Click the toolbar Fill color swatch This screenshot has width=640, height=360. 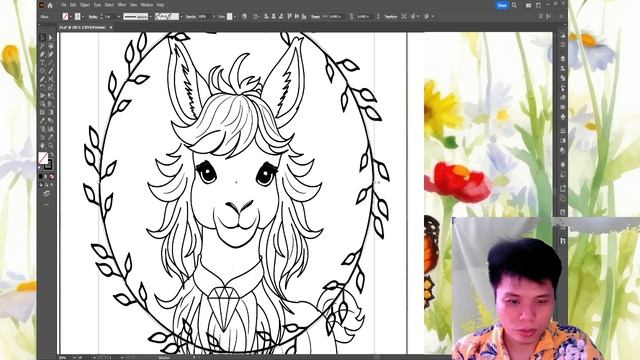click(x=43, y=158)
